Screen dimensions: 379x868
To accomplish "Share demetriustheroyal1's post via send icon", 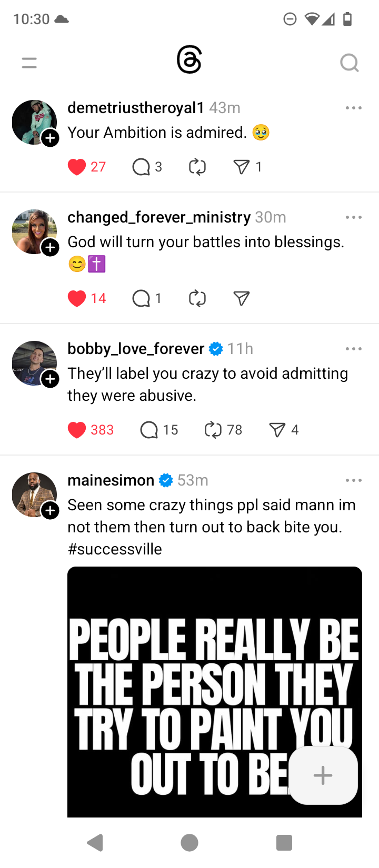I will point(241,167).
